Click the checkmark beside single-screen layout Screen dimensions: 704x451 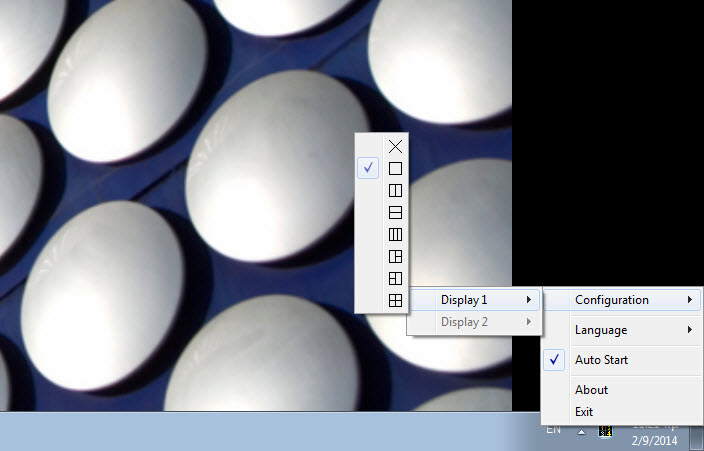point(368,168)
